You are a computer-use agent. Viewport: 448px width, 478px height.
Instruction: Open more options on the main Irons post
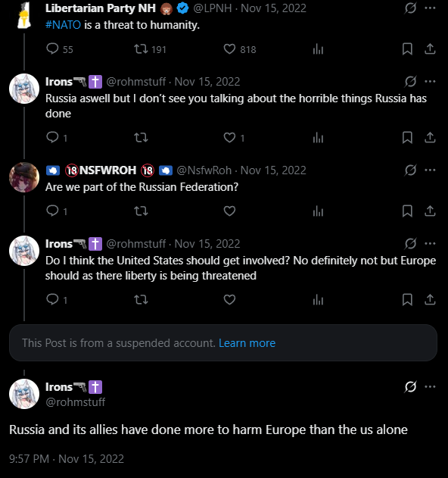click(x=430, y=387)
